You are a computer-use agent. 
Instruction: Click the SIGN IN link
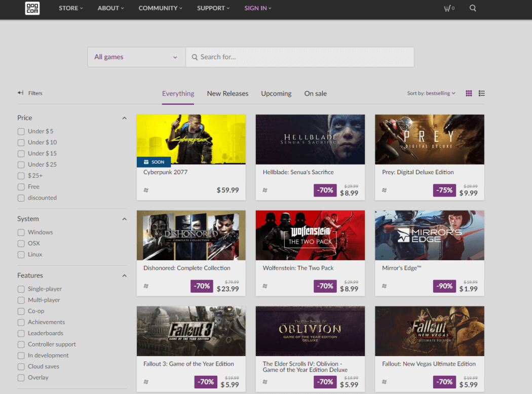(256, 8)
